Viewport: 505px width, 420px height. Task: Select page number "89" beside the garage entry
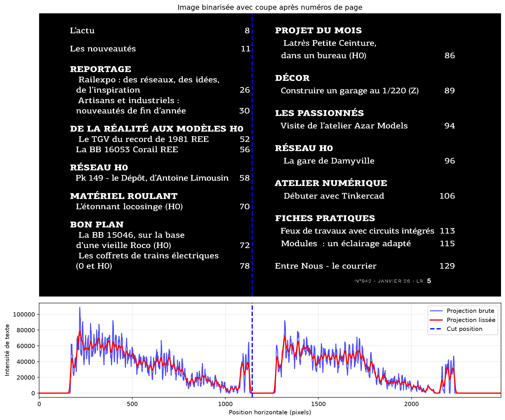450,91
